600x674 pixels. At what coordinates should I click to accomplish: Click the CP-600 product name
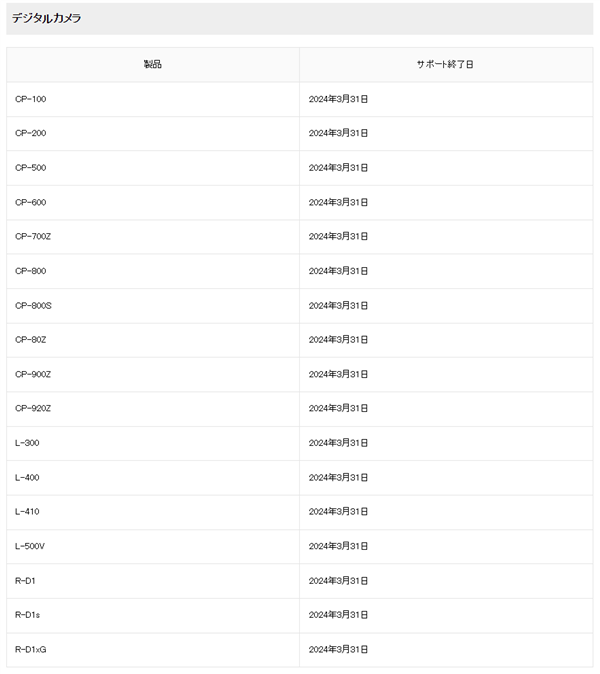31,202
